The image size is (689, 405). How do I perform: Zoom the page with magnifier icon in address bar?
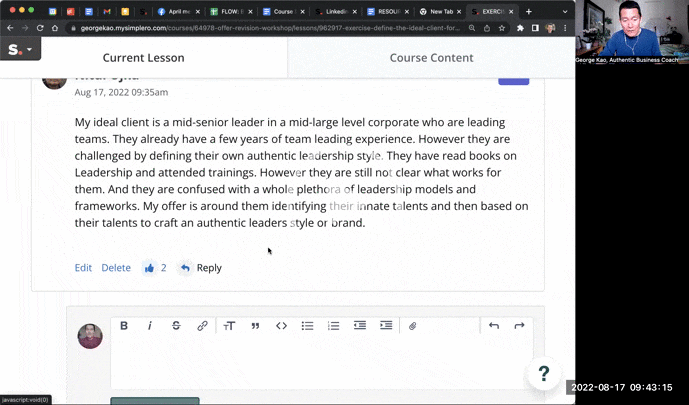pyautogui.click(x=472, y=28)
